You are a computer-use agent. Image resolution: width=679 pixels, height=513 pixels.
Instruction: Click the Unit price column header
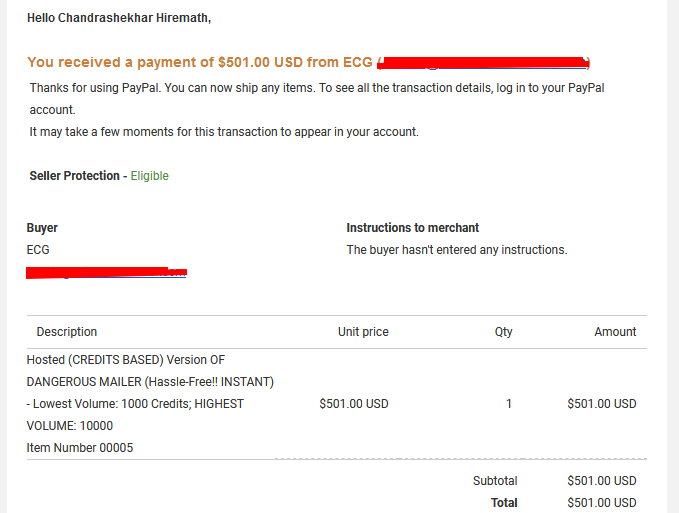(x=363, y=332)
